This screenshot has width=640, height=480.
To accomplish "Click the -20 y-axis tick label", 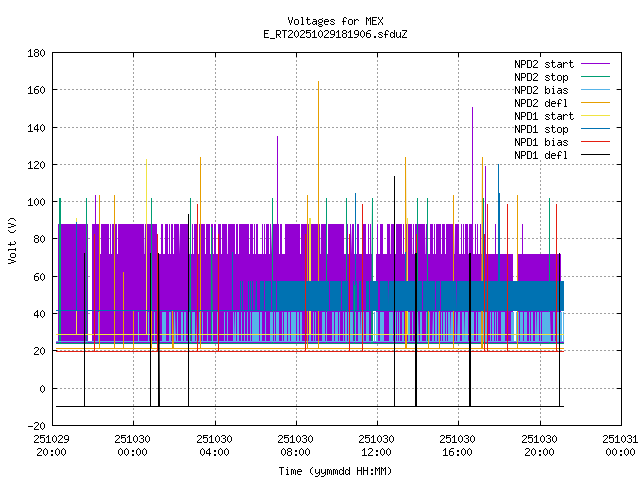I will tap(33, 426).
